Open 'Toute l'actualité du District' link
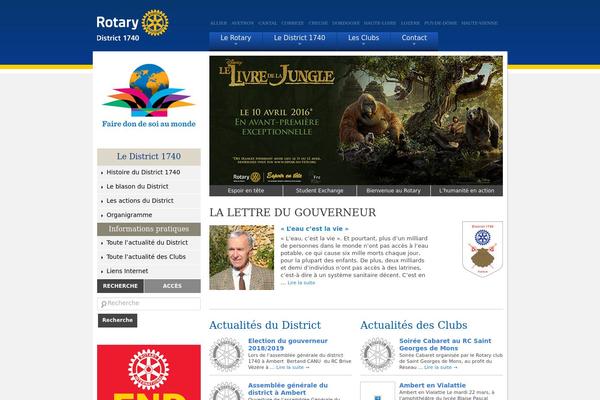 click(147, 243)
